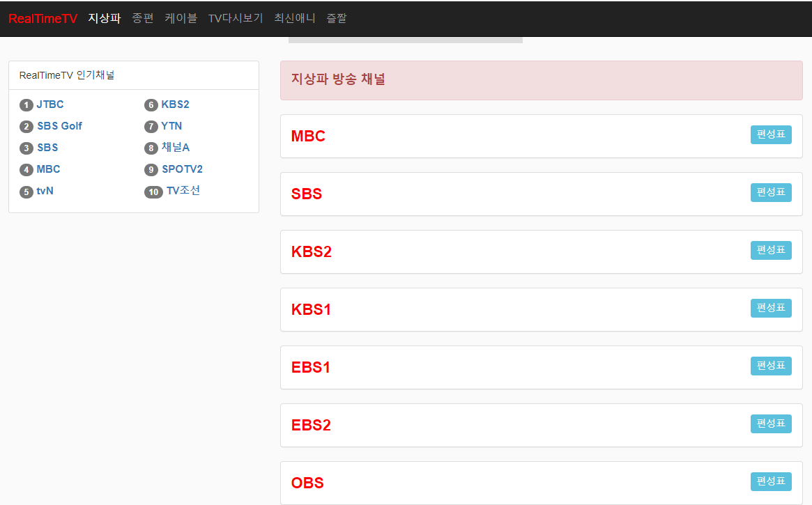812x505 pixels.
Task: Open JTBC from popular channels list
Action: pos(50,104)
